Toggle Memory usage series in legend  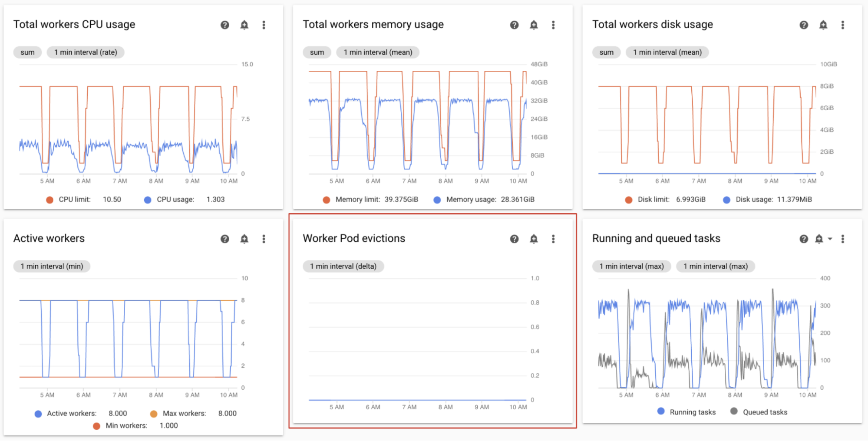[x=471, y=200]
